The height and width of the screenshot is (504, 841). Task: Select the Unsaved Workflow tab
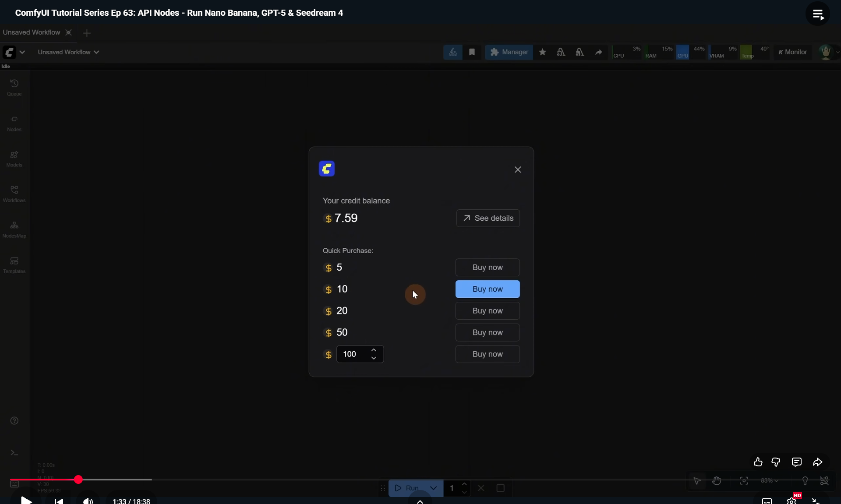coord(32,32)
